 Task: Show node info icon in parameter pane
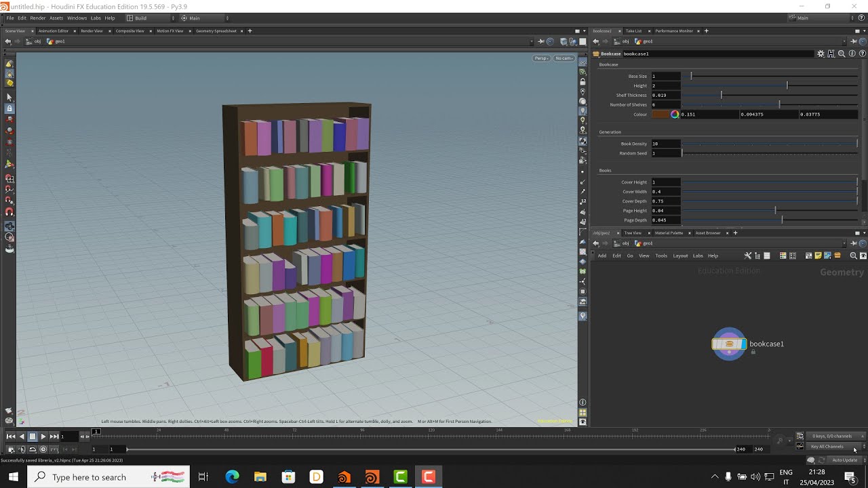(852, 54)
